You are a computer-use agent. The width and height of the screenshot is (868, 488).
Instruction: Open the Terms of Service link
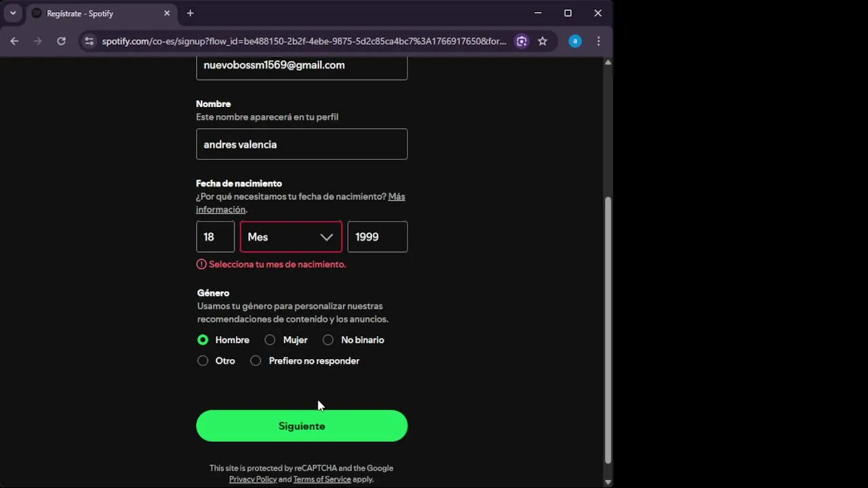(322, 479)
